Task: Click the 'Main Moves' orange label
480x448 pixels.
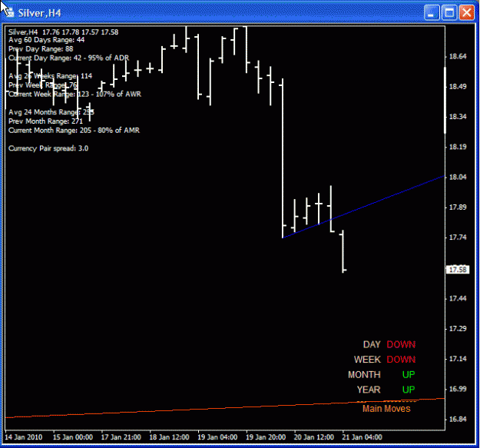Action: [386, 409]
